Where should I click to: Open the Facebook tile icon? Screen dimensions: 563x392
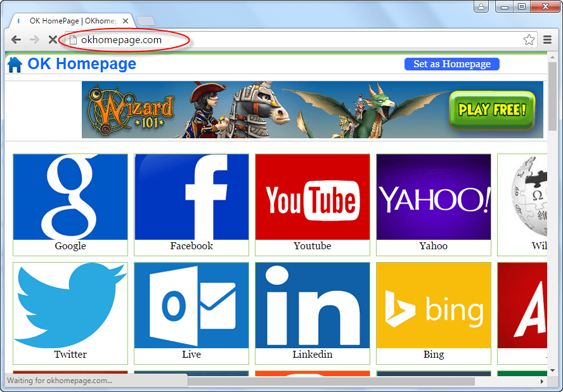pos(191,197)
